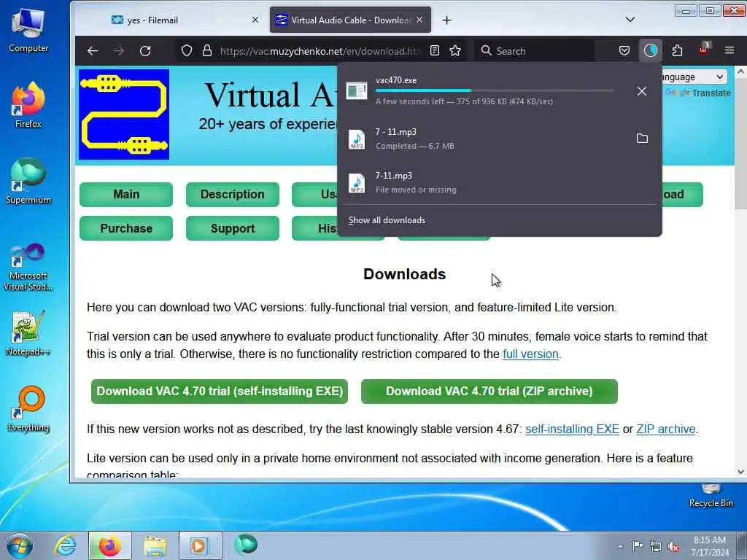The width and height of the screenshot is (747, 560).
Task: Select the missing 7-11.mp3 download entry
Action: (499, 182)
